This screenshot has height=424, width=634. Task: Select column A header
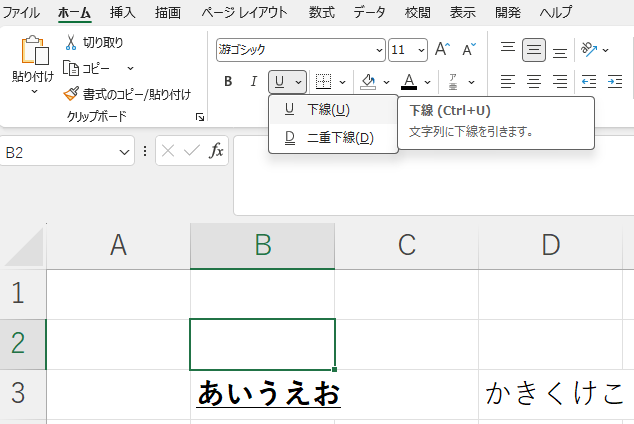point(118,245)
